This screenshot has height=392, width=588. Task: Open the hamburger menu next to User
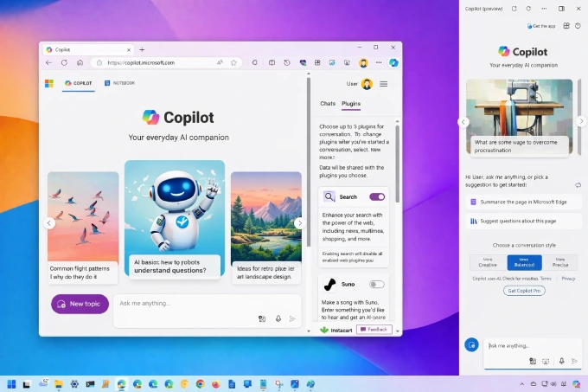point(383,84)
